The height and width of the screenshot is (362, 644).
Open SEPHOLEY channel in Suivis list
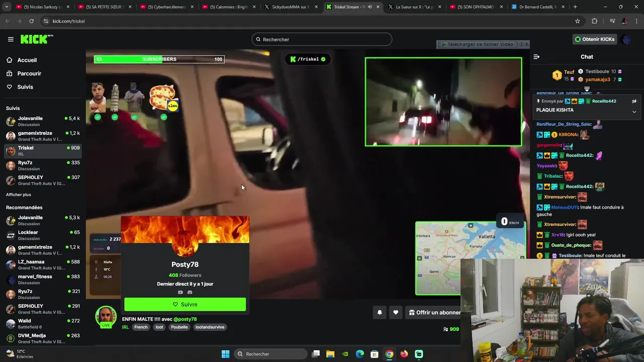pos(43,180)
